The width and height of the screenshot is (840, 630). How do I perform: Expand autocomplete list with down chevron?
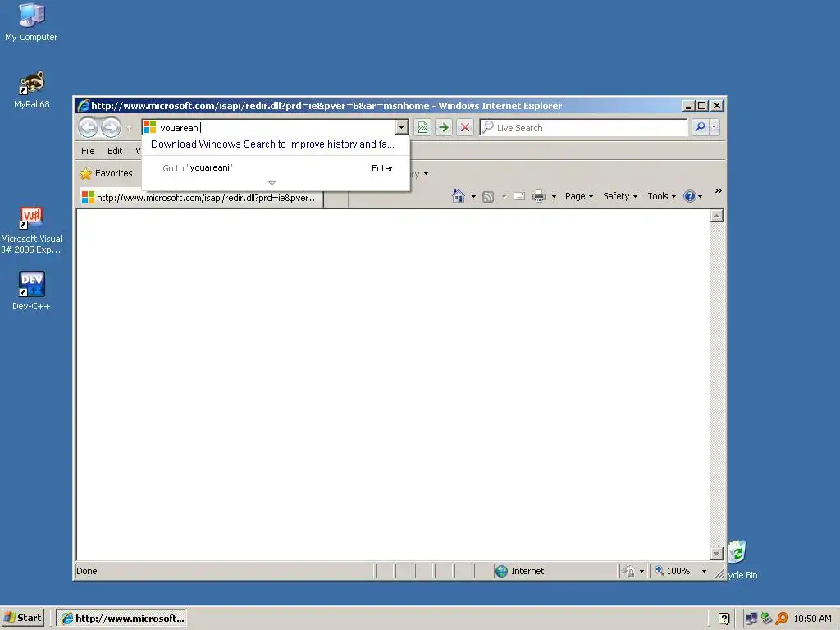[x=272, y=183]
